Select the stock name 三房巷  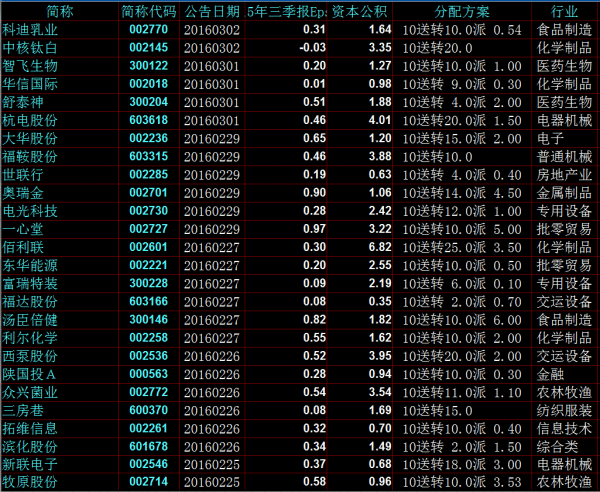[23, 410]
